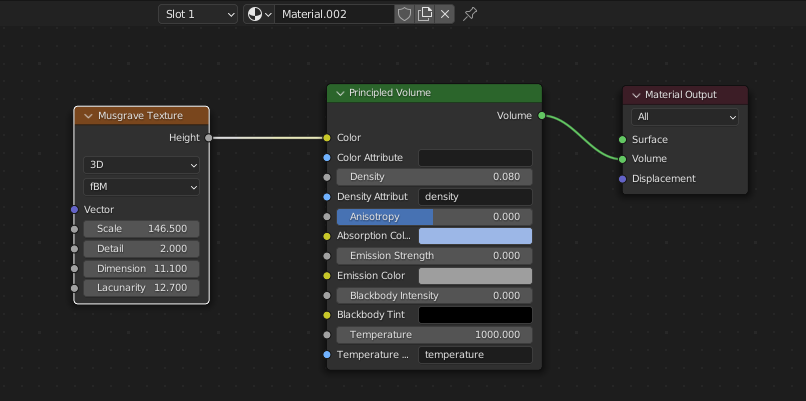The image size is (806, 401).
Task: Click the Principled Volume output socket
Action: [541, 116]
